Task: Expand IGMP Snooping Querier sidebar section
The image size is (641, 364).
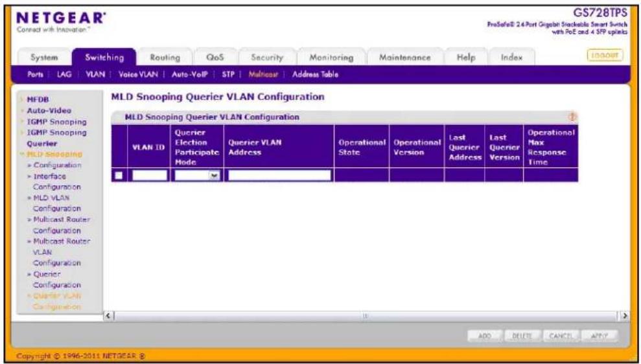Action: tap(56, 138)
